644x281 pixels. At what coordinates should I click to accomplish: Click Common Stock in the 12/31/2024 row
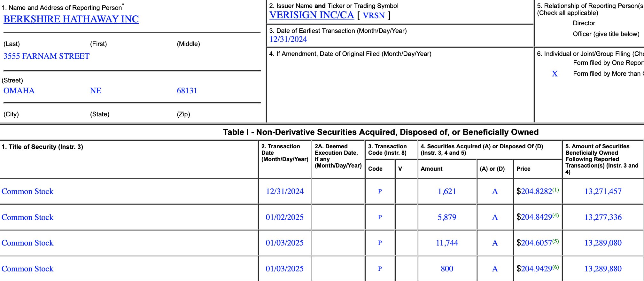pos(27,191)
